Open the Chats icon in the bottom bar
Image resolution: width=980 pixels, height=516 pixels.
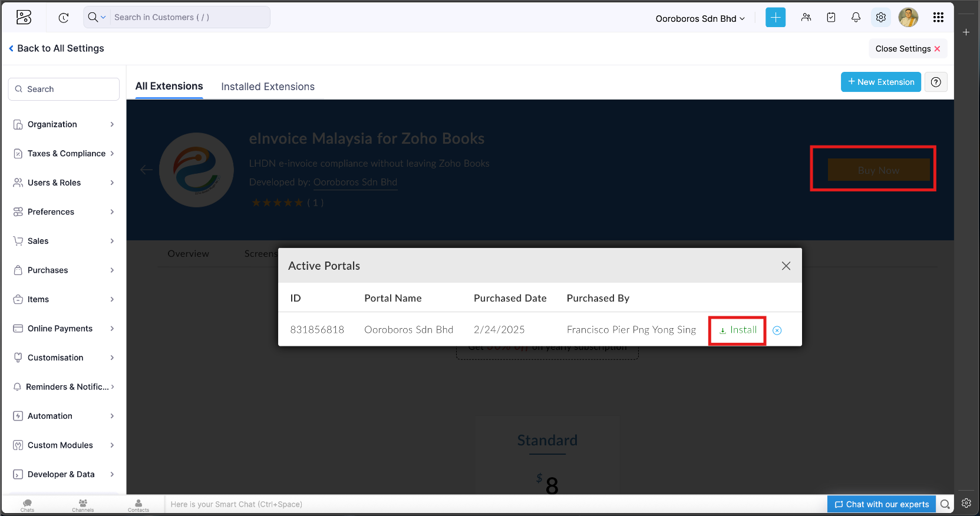[27, 505]
